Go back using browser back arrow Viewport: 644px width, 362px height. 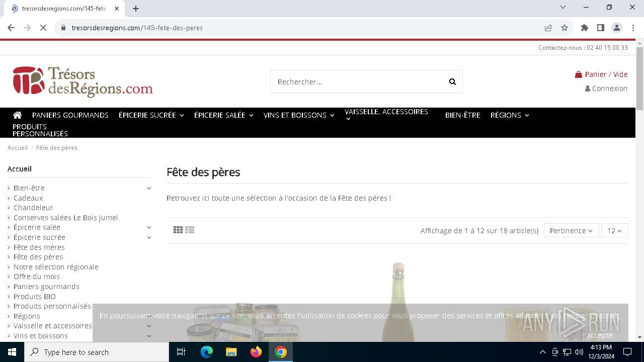[11, 28]
